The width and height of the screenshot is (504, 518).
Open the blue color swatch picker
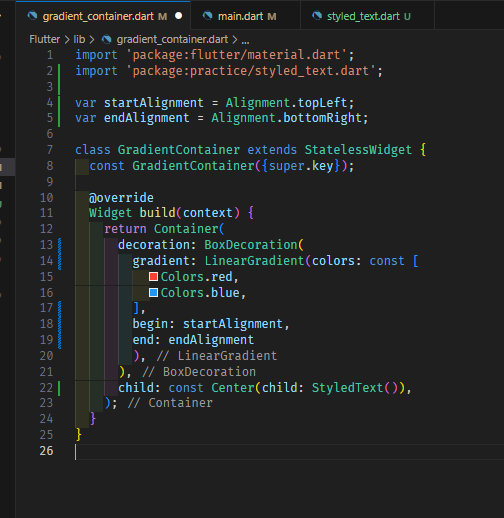click(153, 293)
